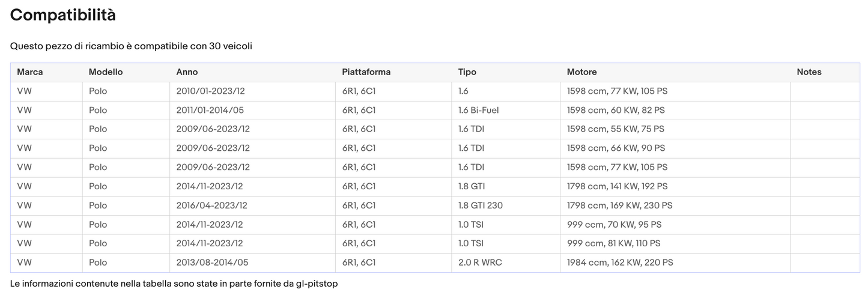868x298 pixels.
Task: Click the Marca column header
Action: click(x=30, y=72)
